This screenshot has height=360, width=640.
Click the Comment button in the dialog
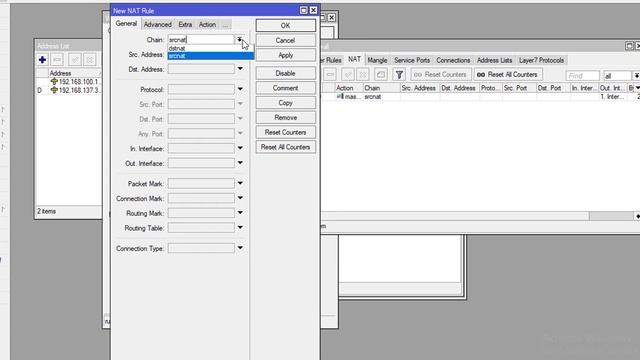(x=285, y=88)
